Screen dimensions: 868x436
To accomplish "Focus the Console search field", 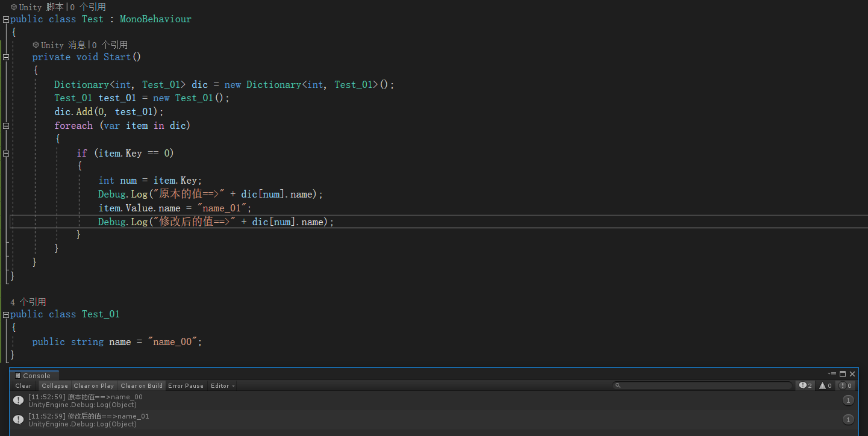I will 703,385.
